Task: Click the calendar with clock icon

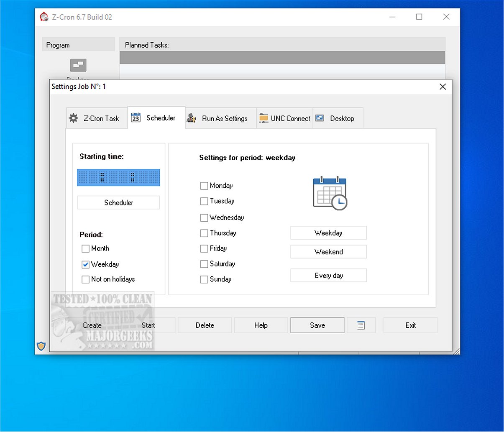Action: point(330,193)
